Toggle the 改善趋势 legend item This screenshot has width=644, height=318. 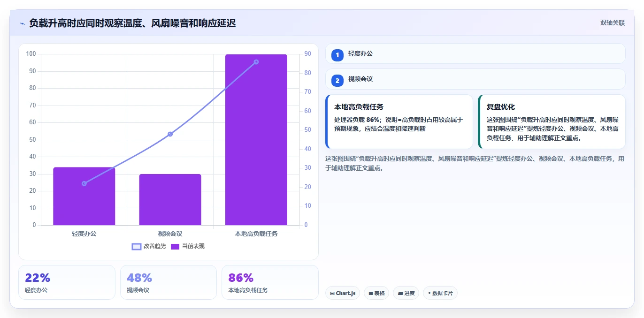[x=149, y=246]
